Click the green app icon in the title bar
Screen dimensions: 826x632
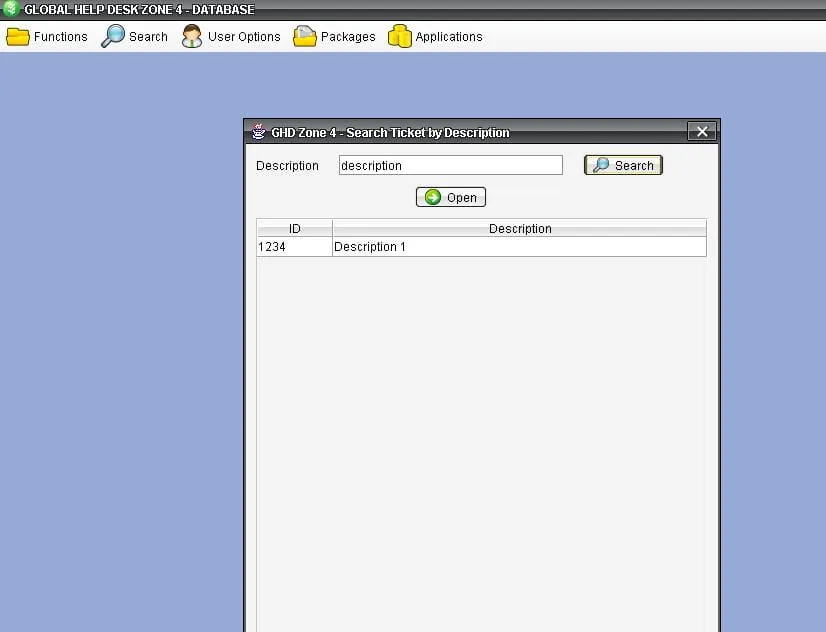point(11,8)
